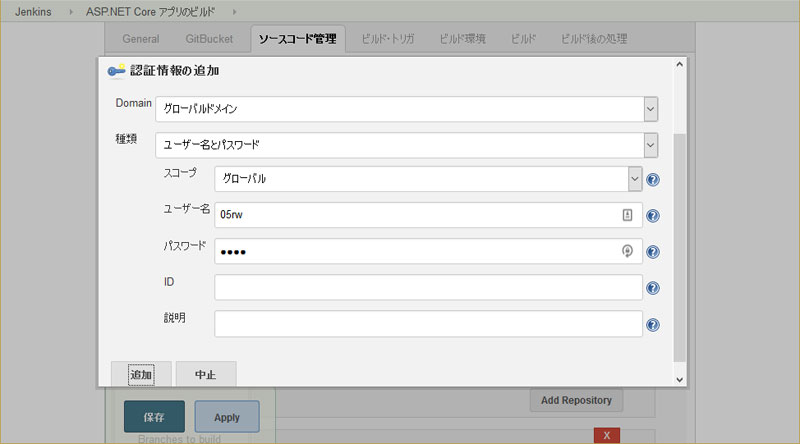This screenshot has height=444, width=800.
Task: Click the 中止 cancel button
Action: [206, 375]
